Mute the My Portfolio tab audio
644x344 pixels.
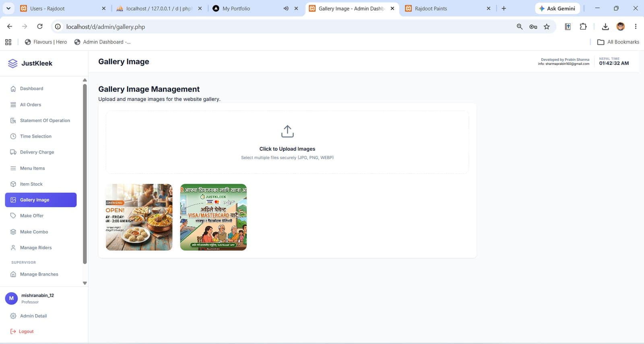[286, 8]
